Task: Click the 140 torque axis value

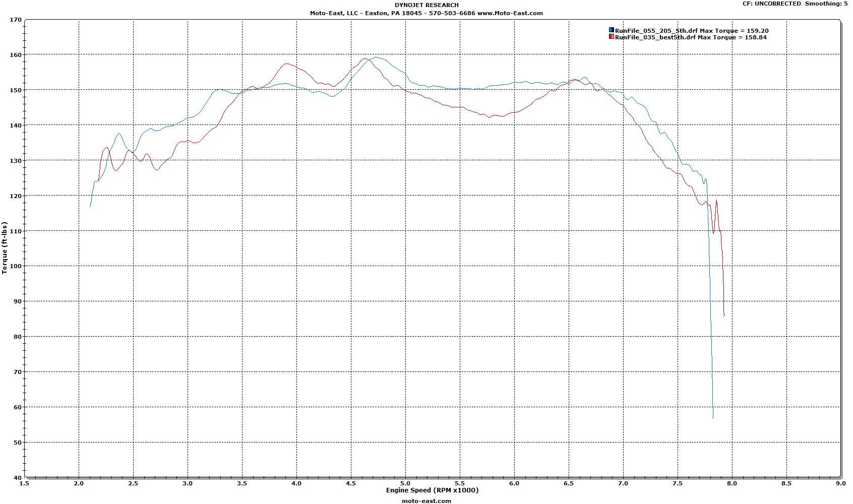Action: (x=16, y=126)
